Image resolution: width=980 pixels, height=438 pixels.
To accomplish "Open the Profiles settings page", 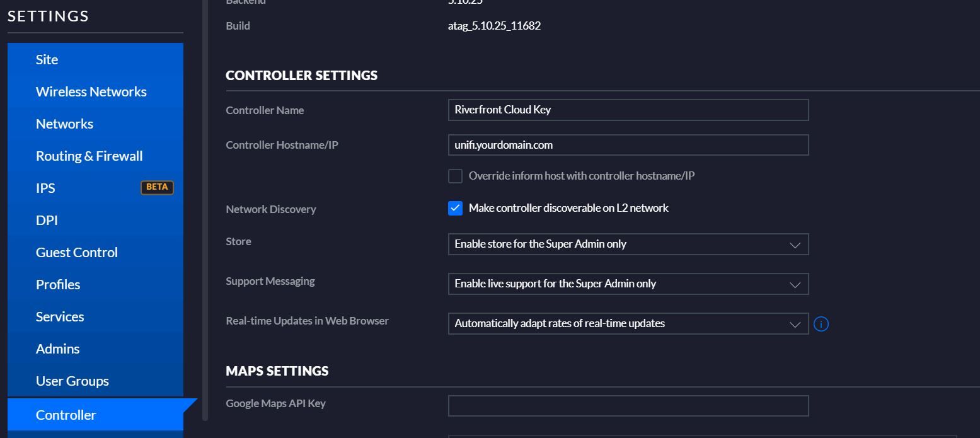I will [58, 284].
